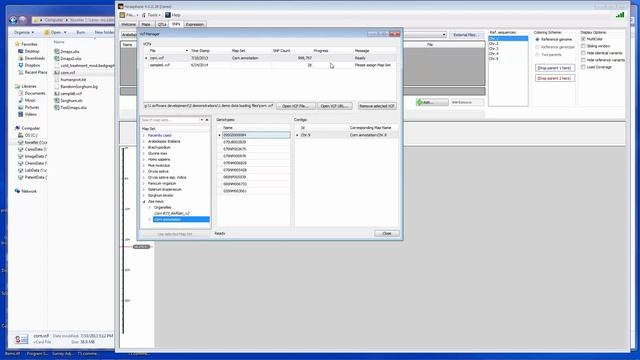Click TestDmaps.xlsx file icon in Explorer
The image size is (640, 360).
coord(57,108)
